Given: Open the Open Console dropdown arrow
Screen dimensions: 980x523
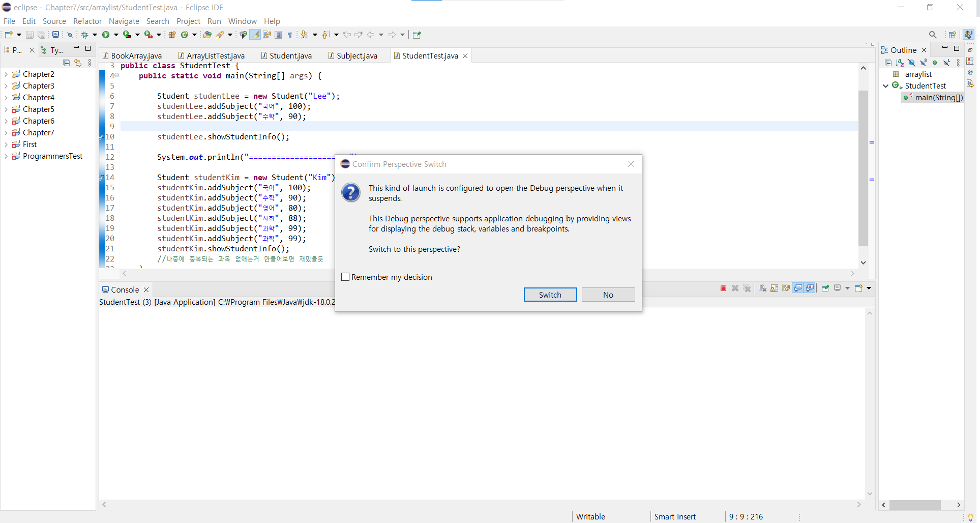Looking at the screenshot, I should (869, 288).
